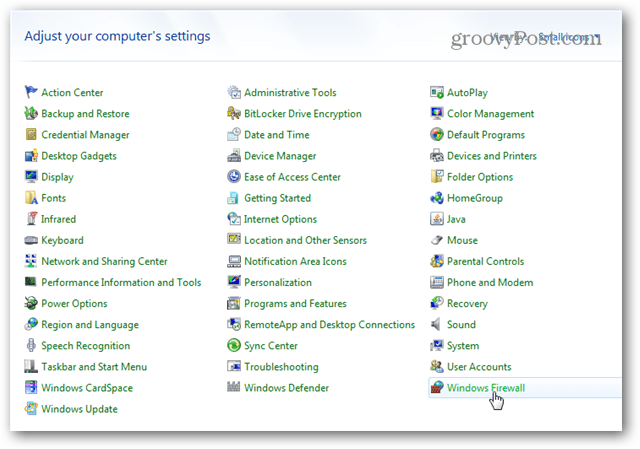Open the Windows Update icon
Image resolution: width=640 pixels, height=449 pixels.
click(31, 409)
